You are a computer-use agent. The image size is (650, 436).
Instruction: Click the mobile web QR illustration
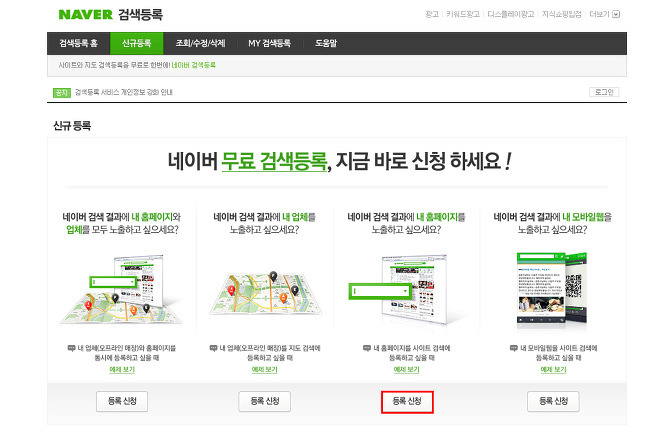coord(552,287)
